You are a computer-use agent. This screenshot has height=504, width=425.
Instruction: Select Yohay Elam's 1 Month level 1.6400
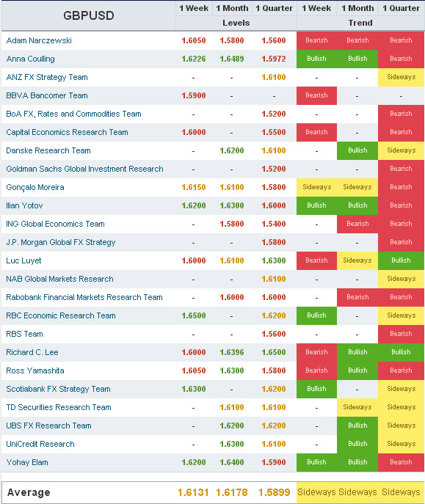tap(232, 462)
